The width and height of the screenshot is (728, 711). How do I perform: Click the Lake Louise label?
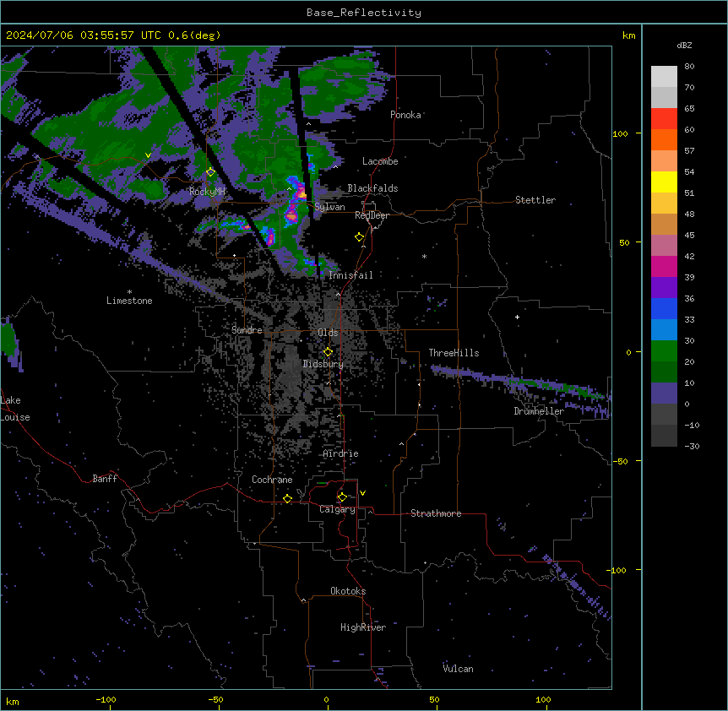pyautogui.click(x=15, y=409)
